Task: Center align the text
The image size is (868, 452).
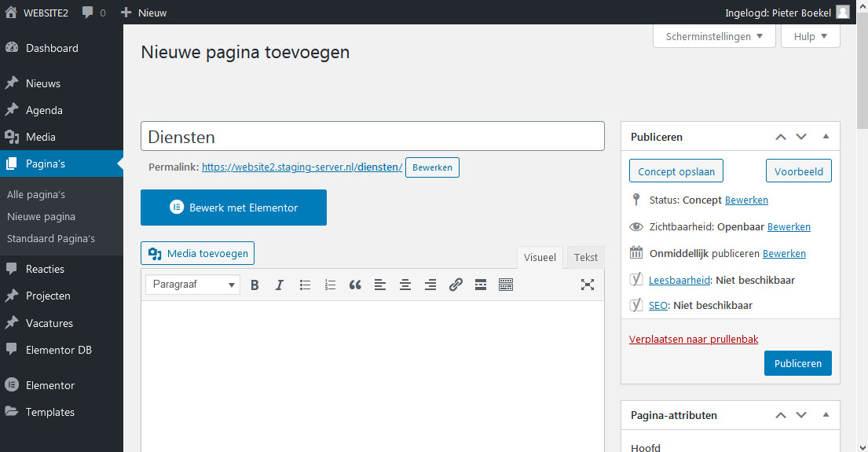Action: [x=405, y=285]
